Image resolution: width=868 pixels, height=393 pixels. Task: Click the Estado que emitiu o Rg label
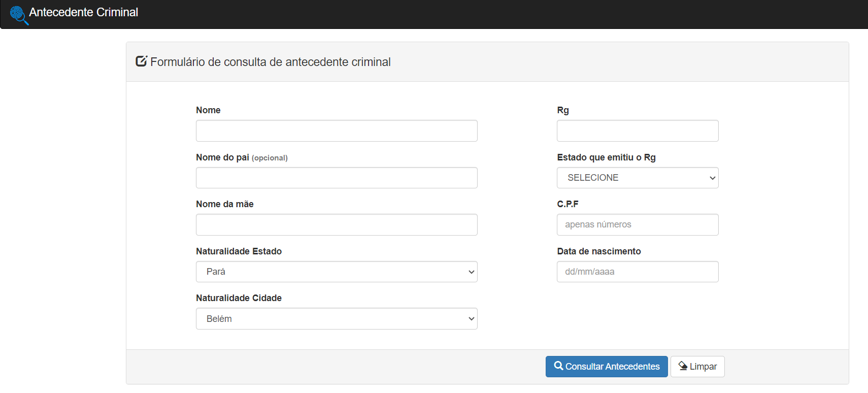[606, 157]
